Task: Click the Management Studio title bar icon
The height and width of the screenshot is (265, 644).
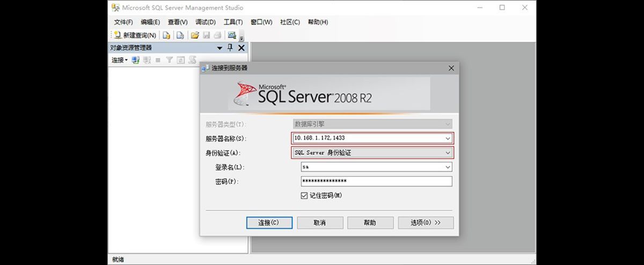Action: [x=115, y=8]
